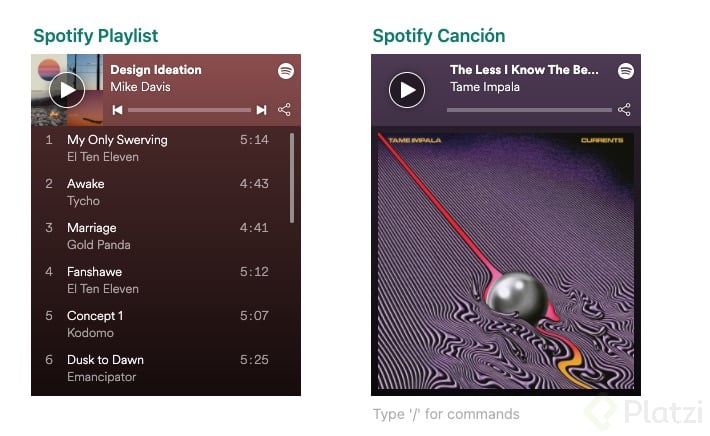Viewport: 710px width, 436px height.
Task: Open the Currents album artwork
Action: coord(506,261)
